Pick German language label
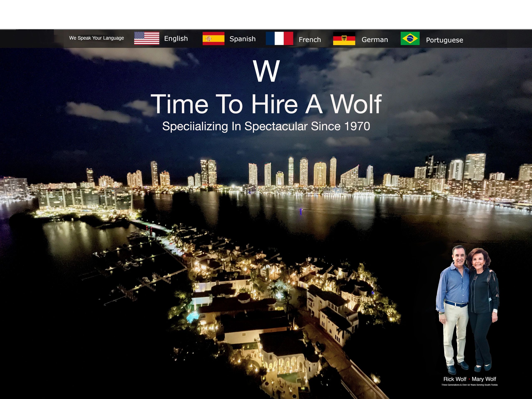This screenshot has width=532, height=399. click(374, 40)
